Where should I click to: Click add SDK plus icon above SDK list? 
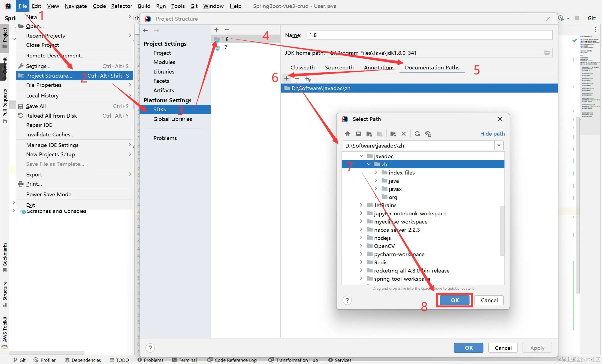click(216, 30)
